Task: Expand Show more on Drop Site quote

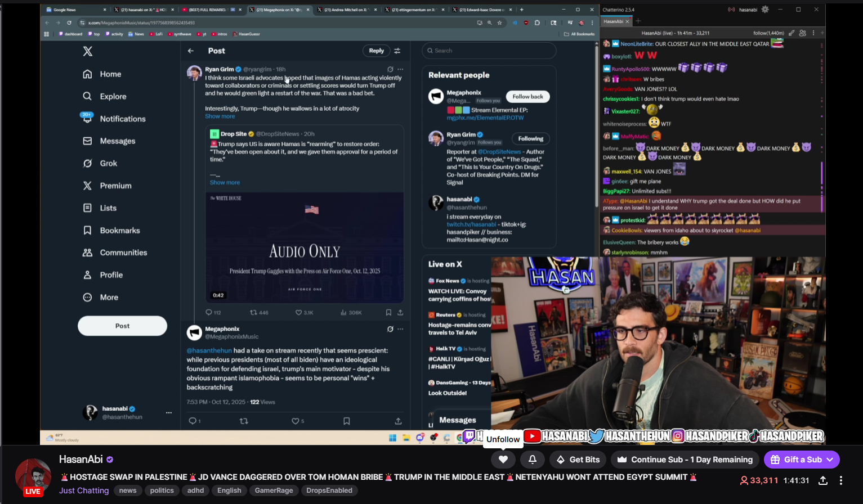Action: click(225, 182)
